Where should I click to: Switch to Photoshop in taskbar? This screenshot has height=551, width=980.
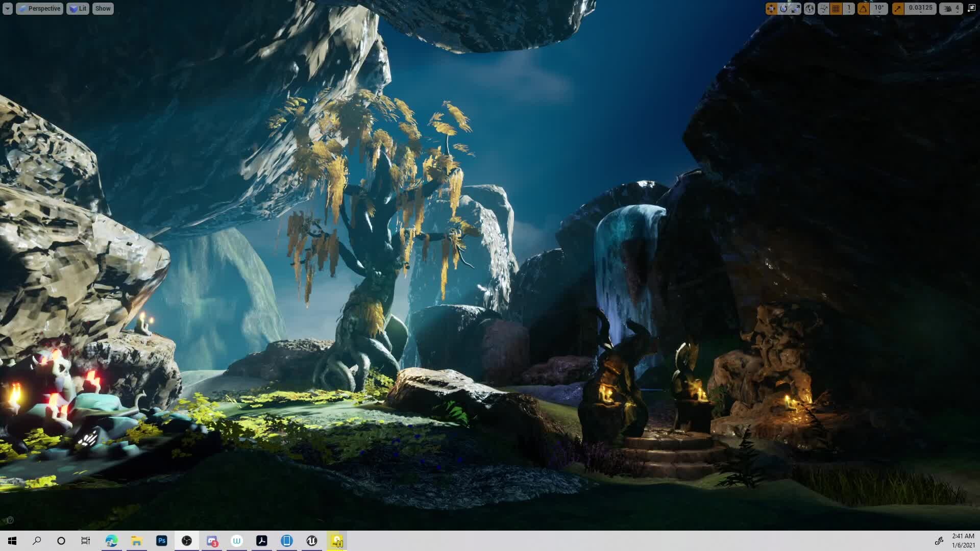coord(161,541)
